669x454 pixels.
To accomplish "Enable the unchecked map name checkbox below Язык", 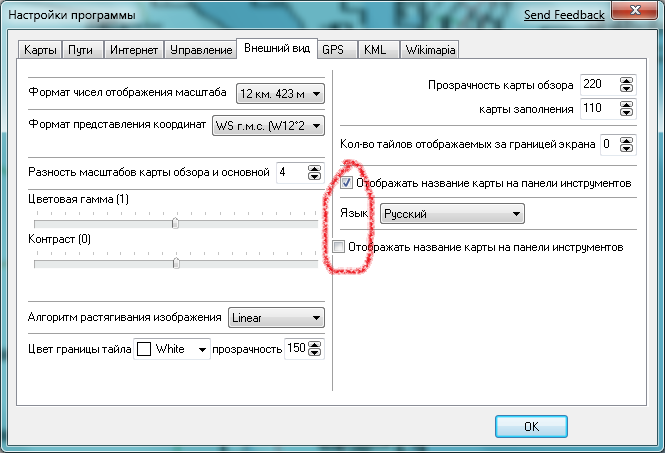I will 339,246.
